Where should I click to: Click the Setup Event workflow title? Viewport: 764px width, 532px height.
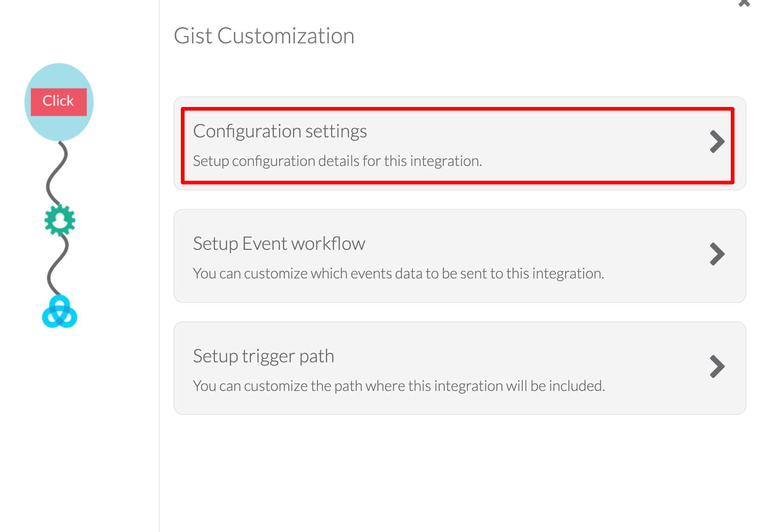point(279,243)
